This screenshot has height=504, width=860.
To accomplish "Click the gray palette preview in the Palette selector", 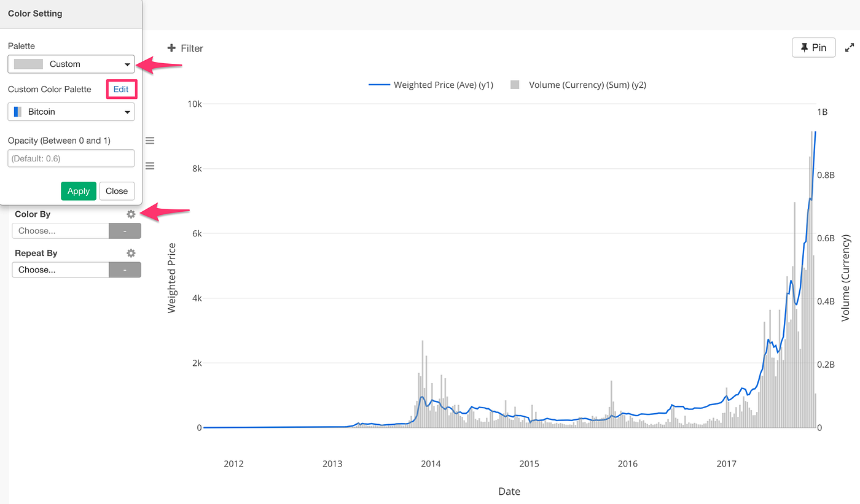I will 28,64.
